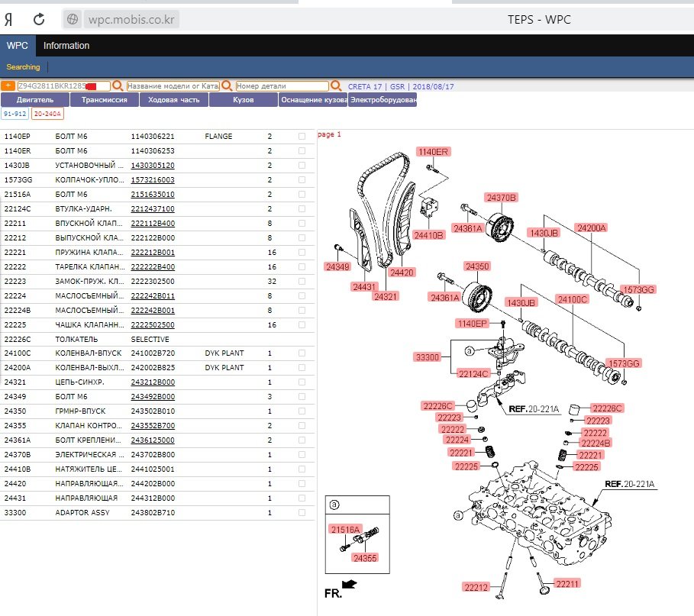
Task: Check the box for row 1140EP
Action: tap(302, 137)
